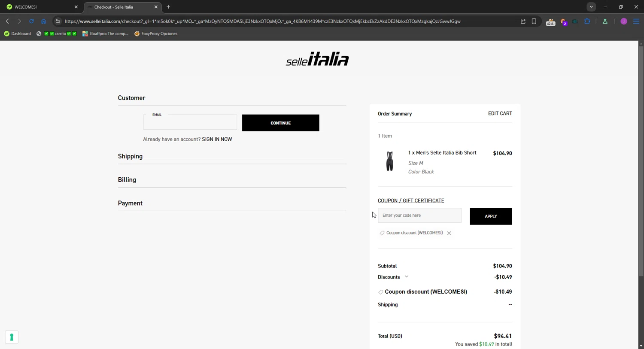Open the camera screenshot extension

pos(575,21)
